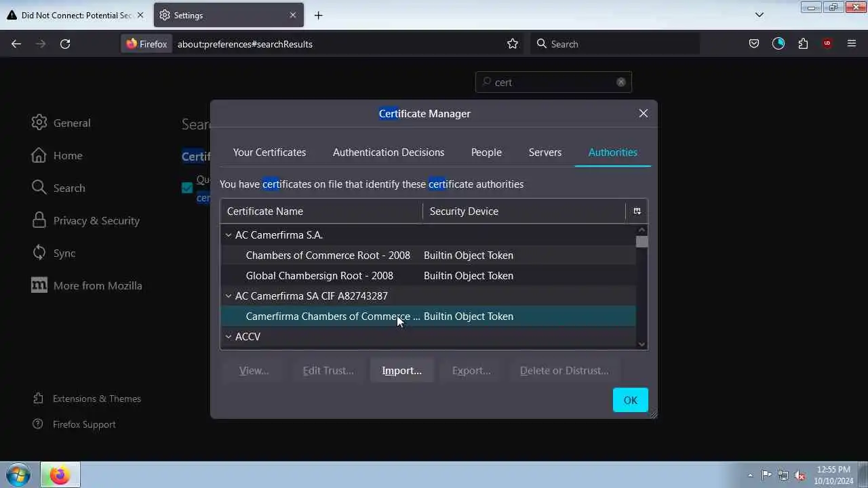Open the list all tabs dropdown

(759, 15)
